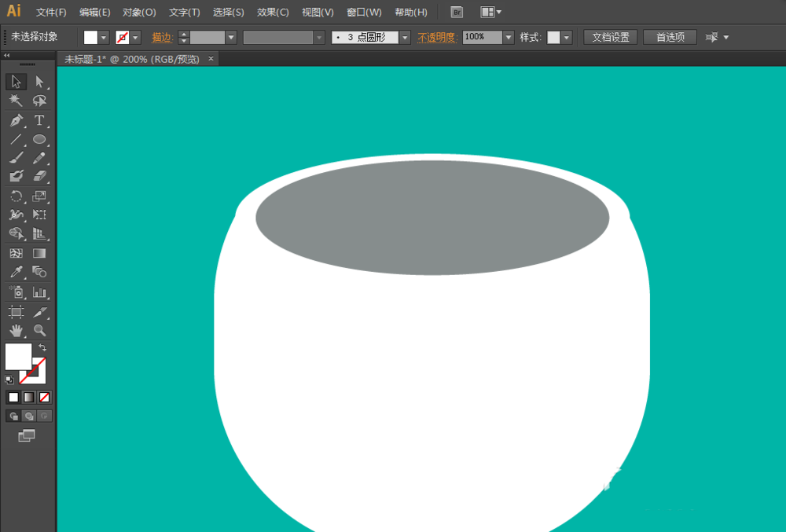Image resolution: width=786 pixels, height=532 pixels.
Task: Activate the Eyedropper tool
Action: (16, 272)
